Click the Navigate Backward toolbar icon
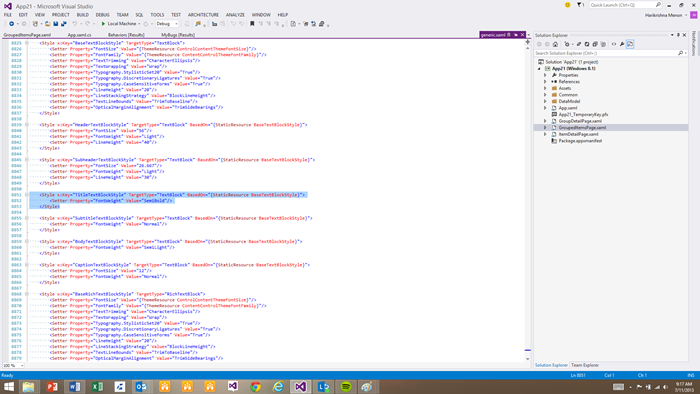Screen dimensions: 700x394 (x=11, y=24)
